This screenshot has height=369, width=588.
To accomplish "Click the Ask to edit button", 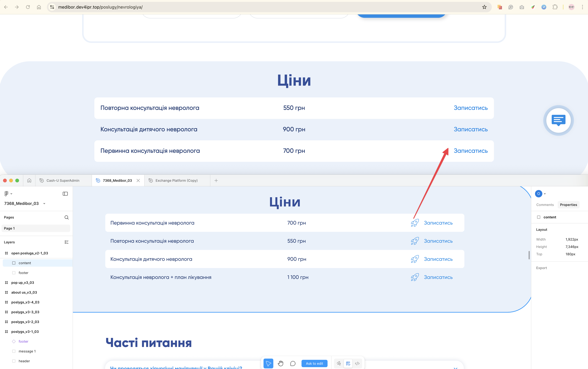I will (x=314, y=363).
